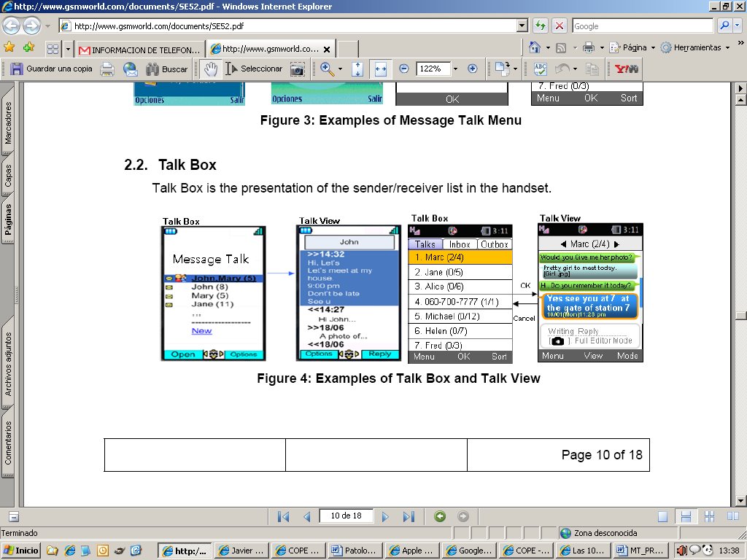Go to the first page of the PDF

click(284, 516)
